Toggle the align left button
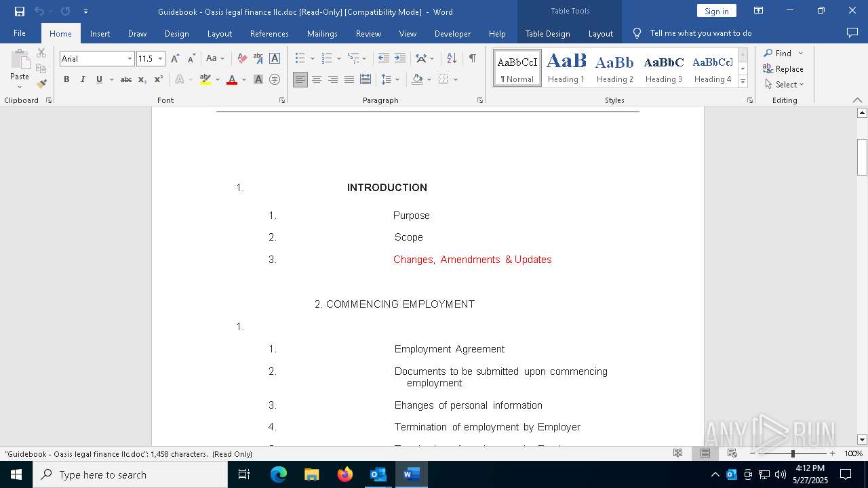This screenshot has width=868, height=488. coord(300,79)
